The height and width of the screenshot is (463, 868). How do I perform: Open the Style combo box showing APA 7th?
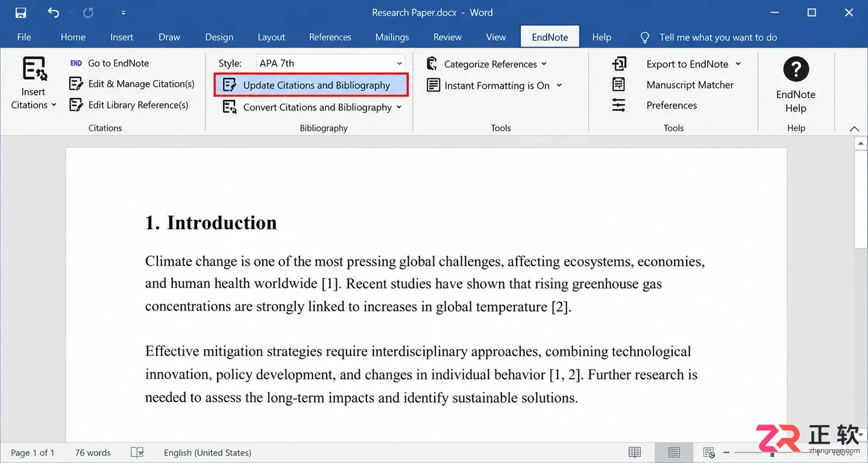[x=330, y=63]
